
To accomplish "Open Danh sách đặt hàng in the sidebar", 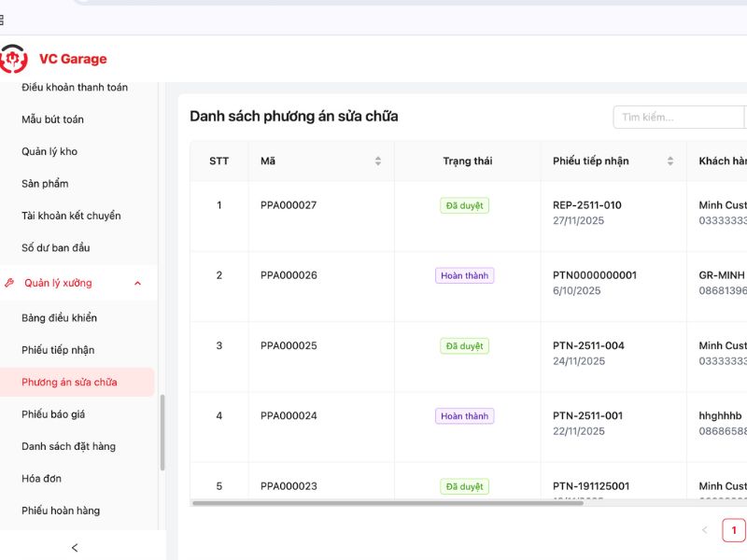I will (68, 446).
